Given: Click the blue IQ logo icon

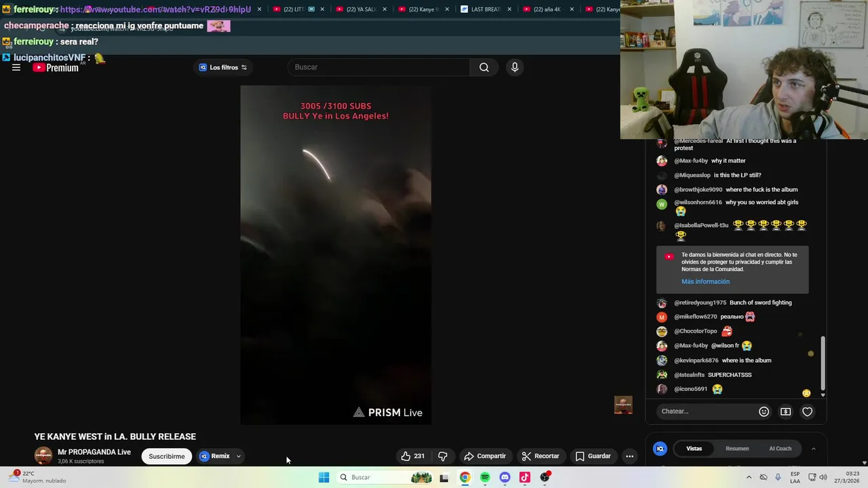Looking at the screenshot, I should tap(660, 448).
